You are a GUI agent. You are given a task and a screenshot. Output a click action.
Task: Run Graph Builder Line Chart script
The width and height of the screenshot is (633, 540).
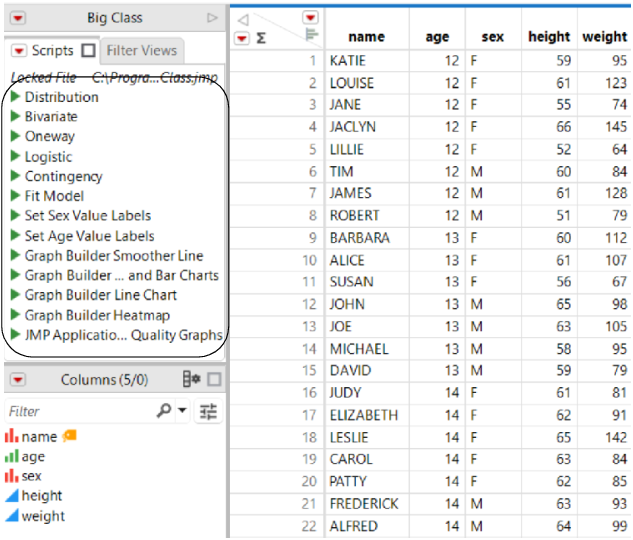(x=15, y=295)
